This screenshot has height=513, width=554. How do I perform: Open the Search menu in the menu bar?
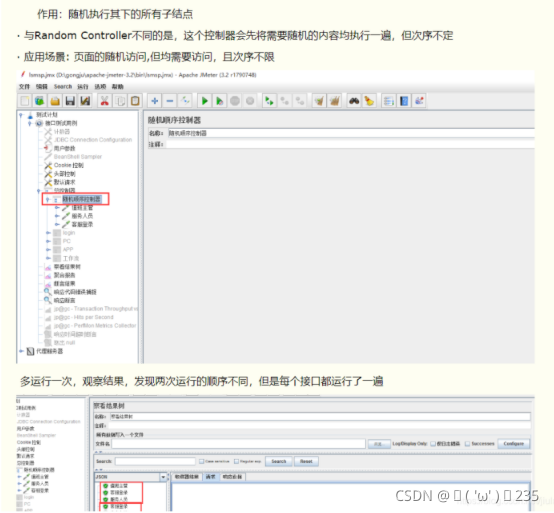[x=63, y=87]
